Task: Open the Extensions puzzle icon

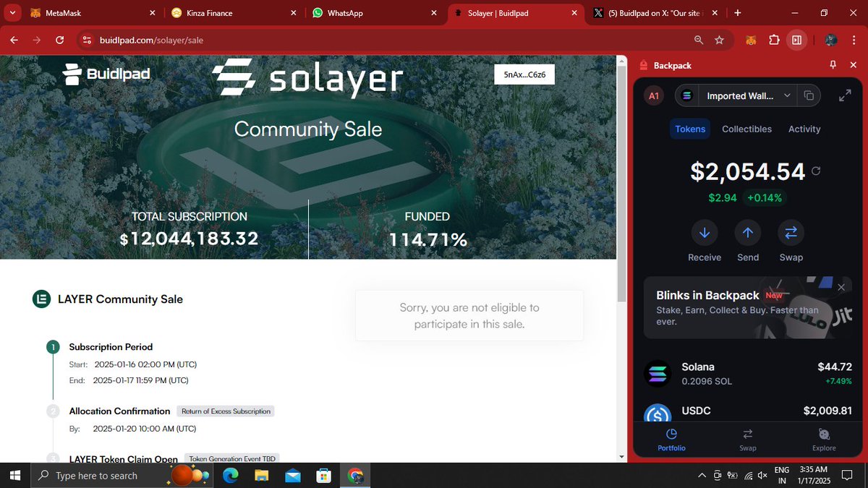Action: [x=775, y=40]
